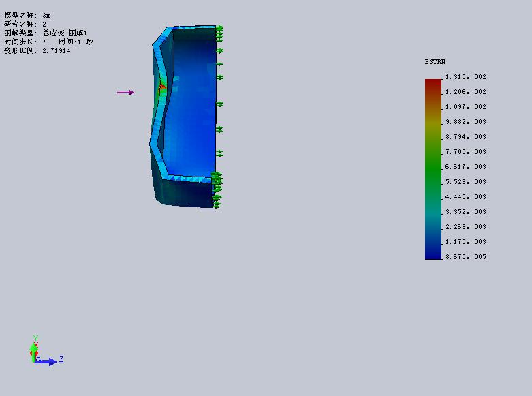Click the legend value 7.705e-003
Viewport: 532px width, 396px height.
pyautogui.click(x=465, y=151)
